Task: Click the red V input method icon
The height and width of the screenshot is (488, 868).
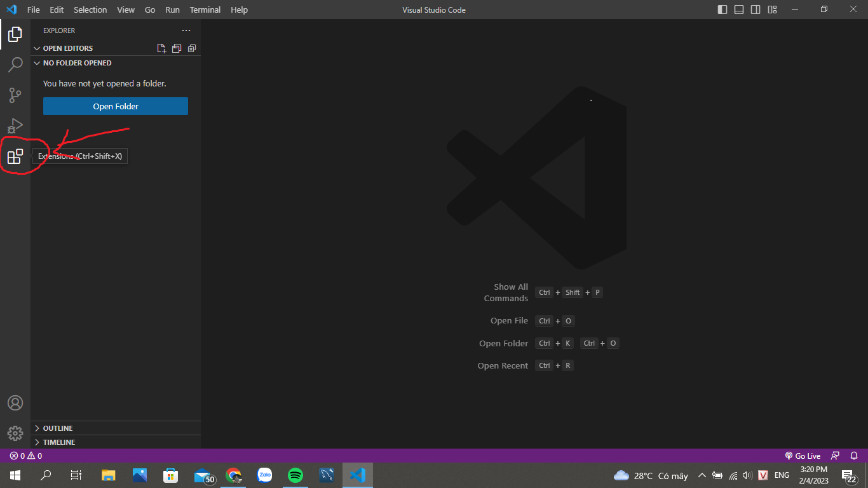Action: click(x=763, y=475)
